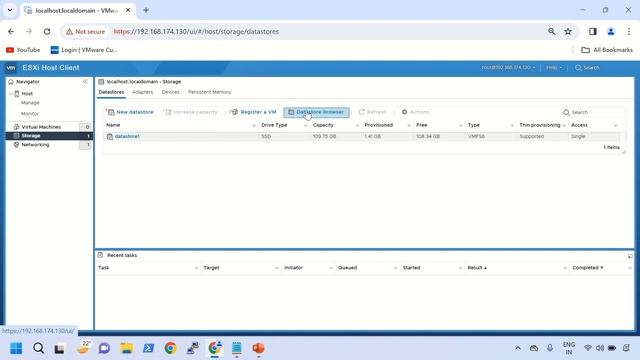
Task: Open datastore1 link
Action: tap(127, 136)
